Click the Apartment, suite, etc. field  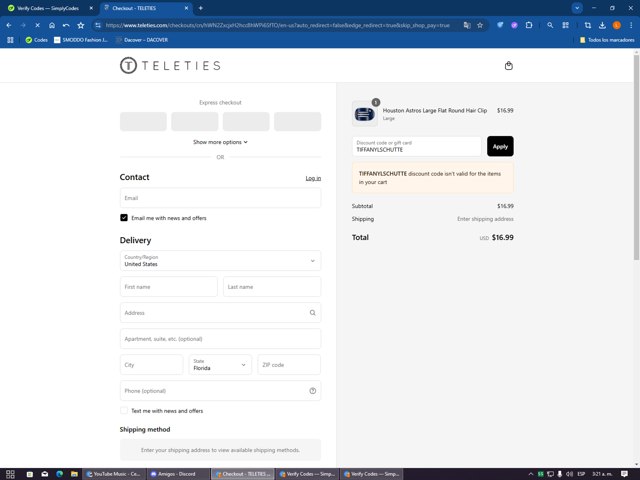point(220,339)
